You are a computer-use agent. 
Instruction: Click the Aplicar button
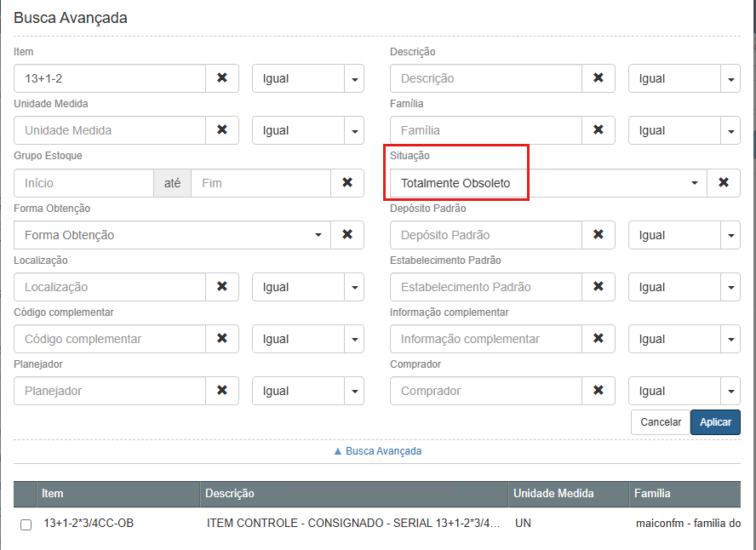715,422
